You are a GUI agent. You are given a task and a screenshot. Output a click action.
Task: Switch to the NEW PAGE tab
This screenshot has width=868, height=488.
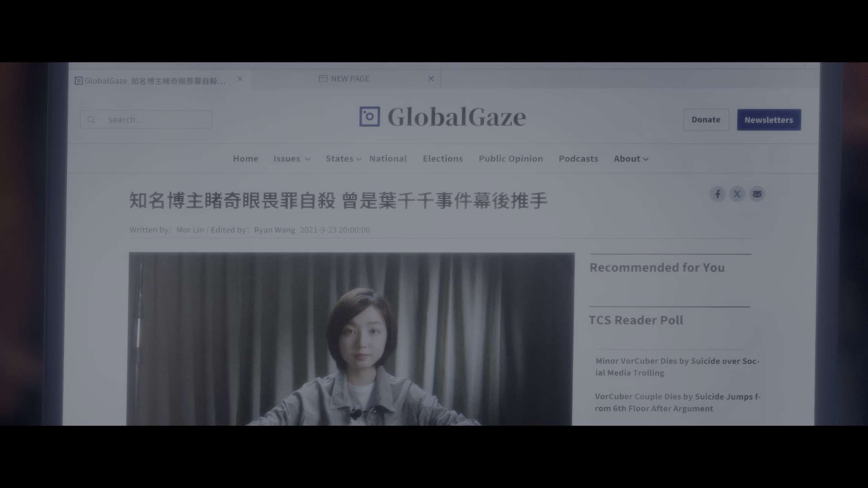click(x=346, y=79)
